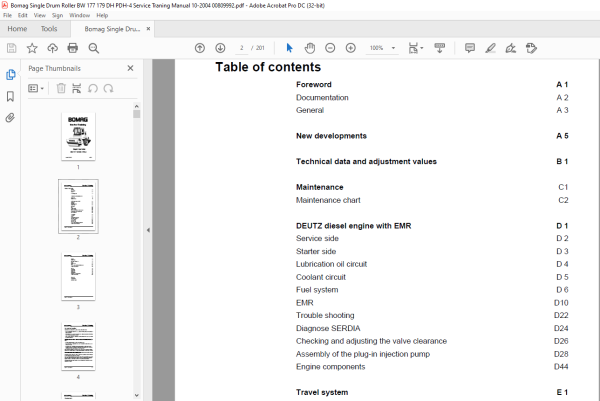Click thumbnails scroll up arrow
This screenshot has height=401, width=600.
tap(137, 106)
